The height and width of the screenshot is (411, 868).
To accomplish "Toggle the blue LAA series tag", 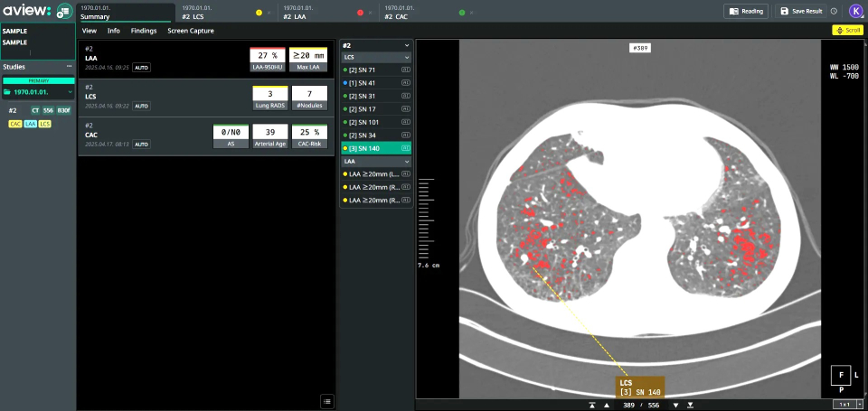I will pos(30,124).
